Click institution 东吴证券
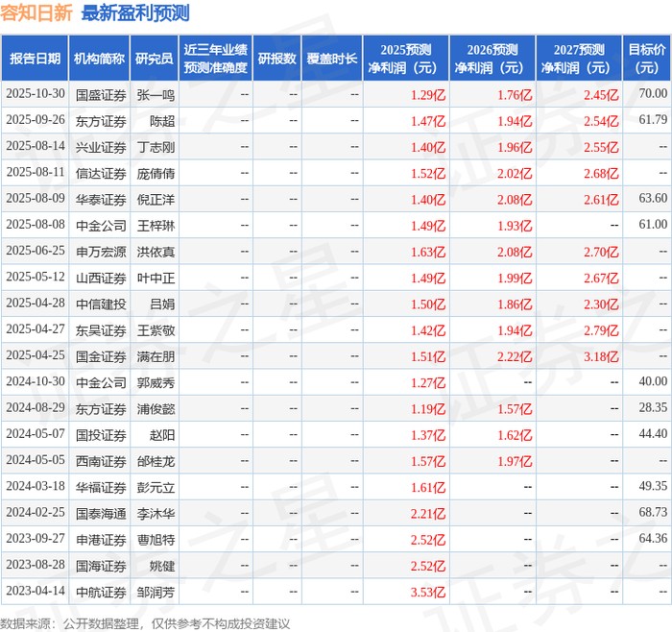Screen dimensions: 672x632 101,330
